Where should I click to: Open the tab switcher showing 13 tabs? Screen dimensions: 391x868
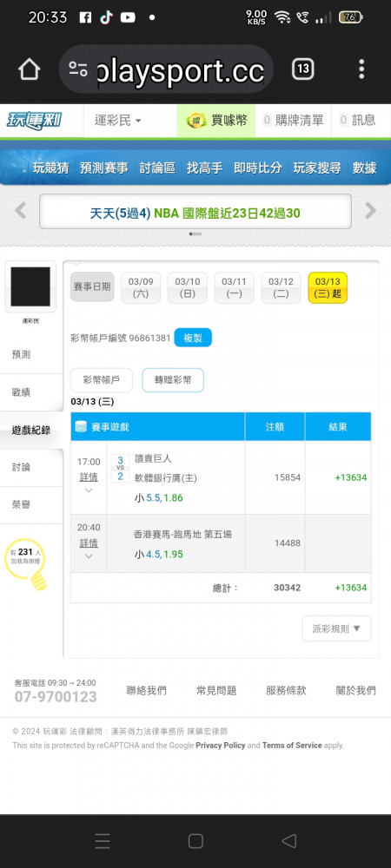point(302,69)
